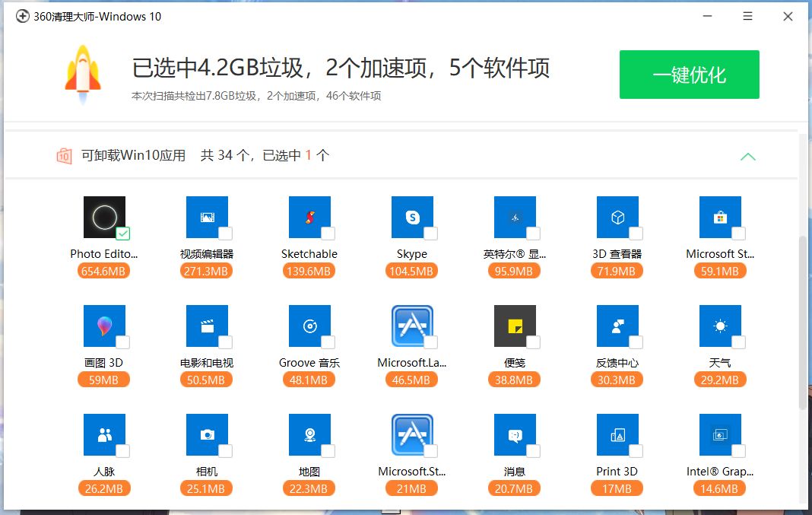Select the 相机 camera app icon

click(x=206, y=434)
